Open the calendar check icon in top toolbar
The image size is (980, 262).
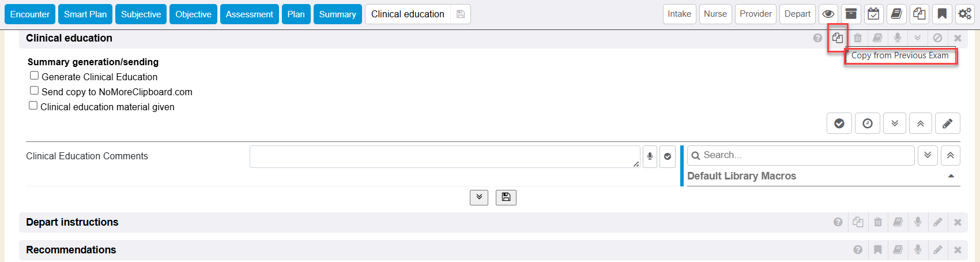pyautogui.click(x=873, y=14)
